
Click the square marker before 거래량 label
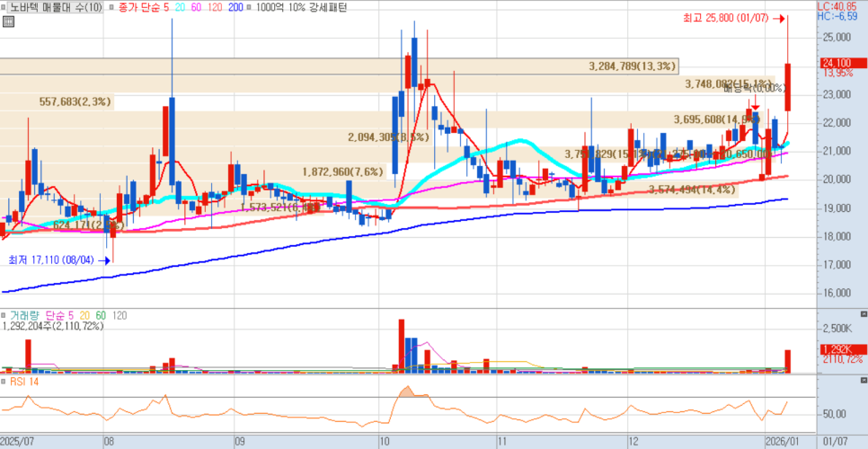point(4,316)
